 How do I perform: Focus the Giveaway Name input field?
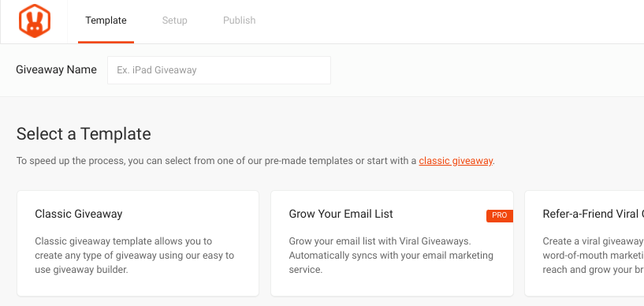219,70
